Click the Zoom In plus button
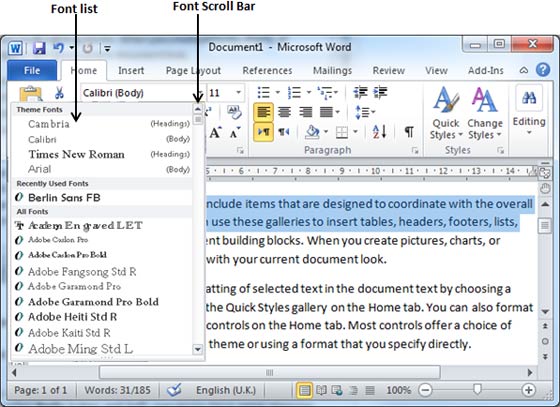The height and width of the screenshot is (407, 560). pos(529,390)
